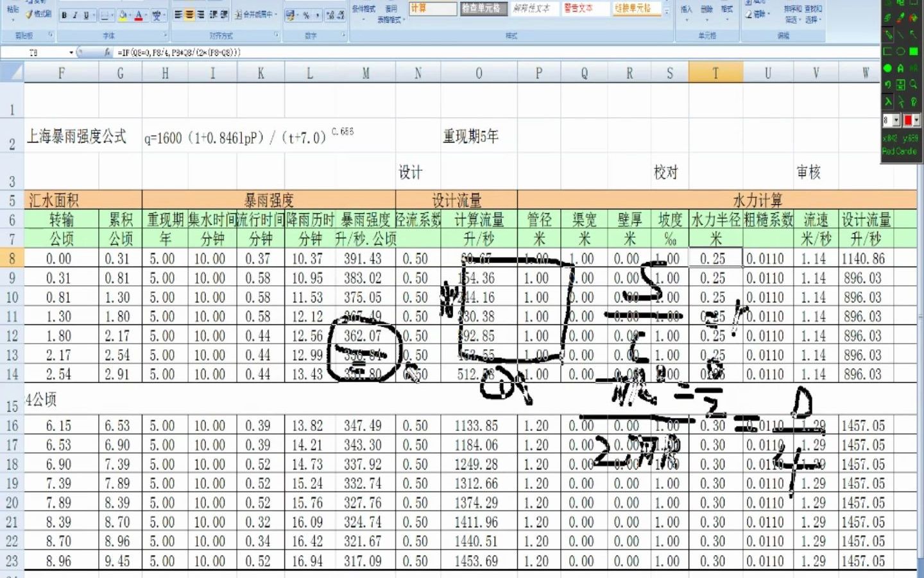Decrease cell indent
Screen dimensions: 924x578
point(213,14)
